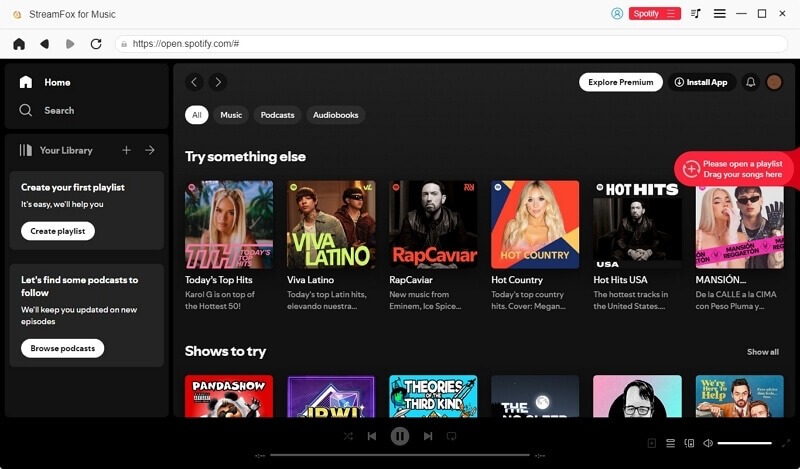This screenshot has width=800, height=469.
Task: Open the Spotify platform switcher dropdown
Action: (x=654, y=14)
